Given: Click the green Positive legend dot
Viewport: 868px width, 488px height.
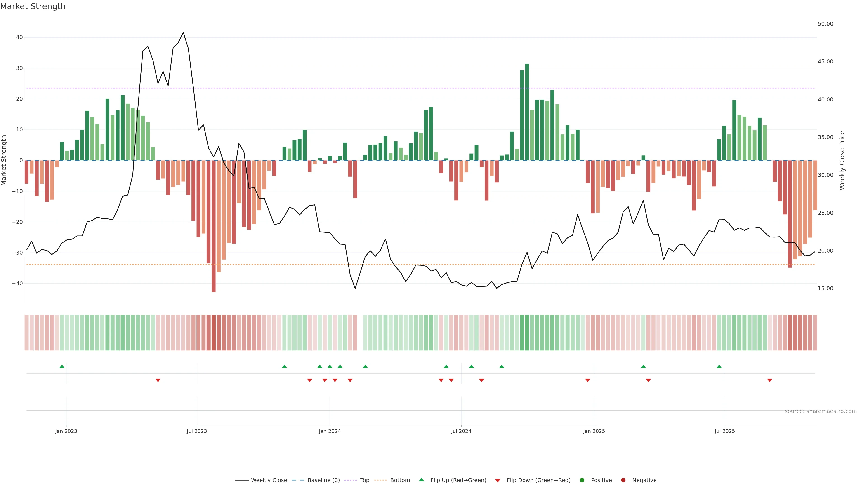Looking at the screenshot, I should [x=582, y=480].
